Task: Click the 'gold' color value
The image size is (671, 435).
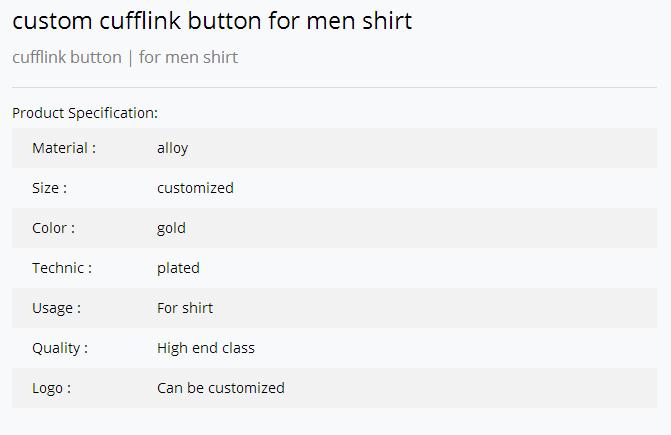Action: (x=171, y=228)
